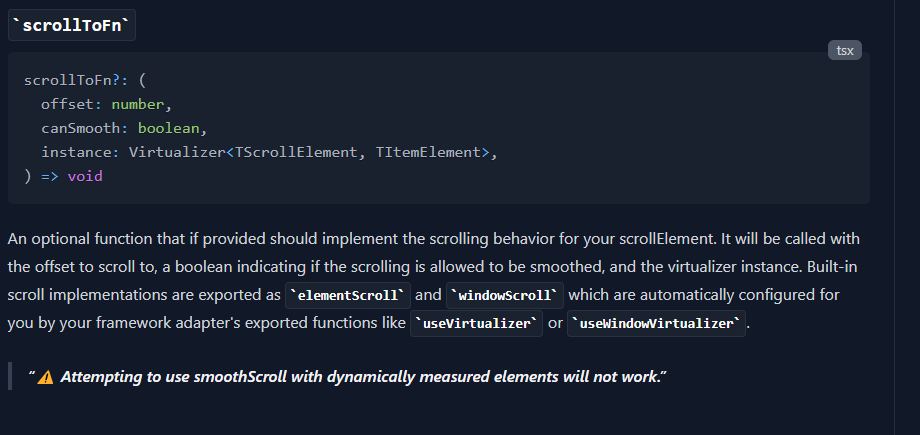Click the `useVirtualizer` inline code
920x435 pixels.
[476, 323]
